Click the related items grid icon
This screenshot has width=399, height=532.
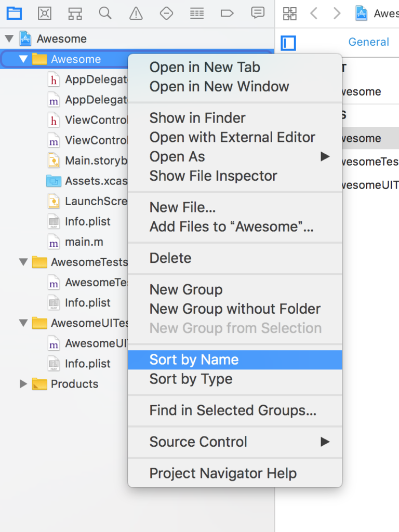(x=289, y=13)
